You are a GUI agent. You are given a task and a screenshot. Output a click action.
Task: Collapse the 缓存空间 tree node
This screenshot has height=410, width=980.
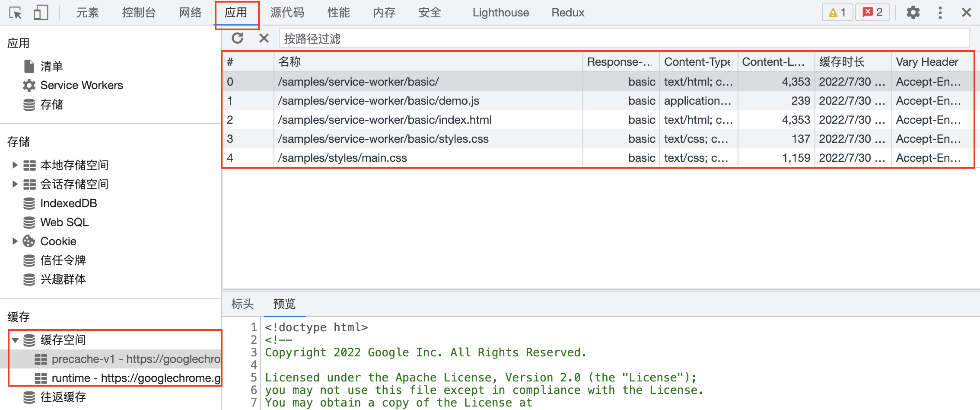tap(15, 340)
